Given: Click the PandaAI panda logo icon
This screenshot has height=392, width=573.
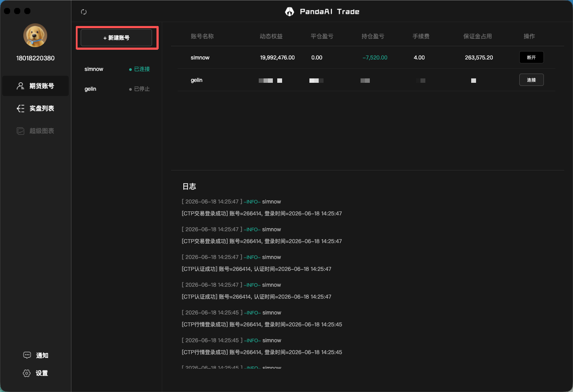Looking at the screenshot, I should 289,12.
